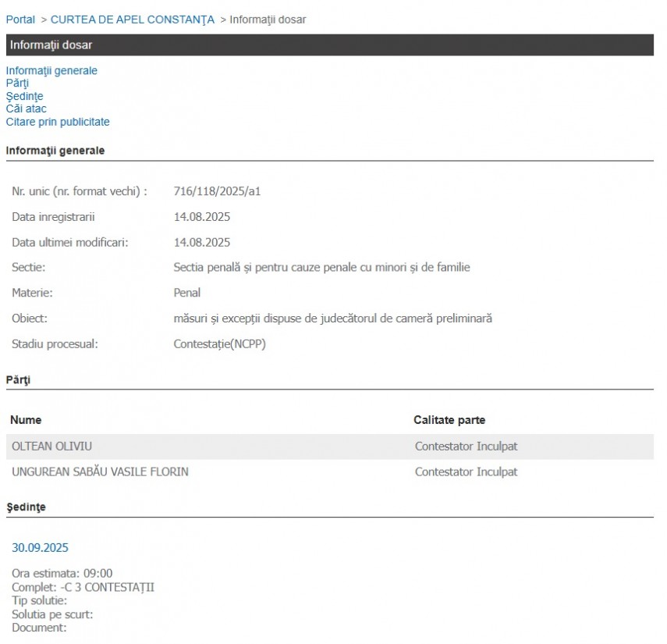
Task: Click the Contestație(NCPP) stage value
Action: (219, 344)
